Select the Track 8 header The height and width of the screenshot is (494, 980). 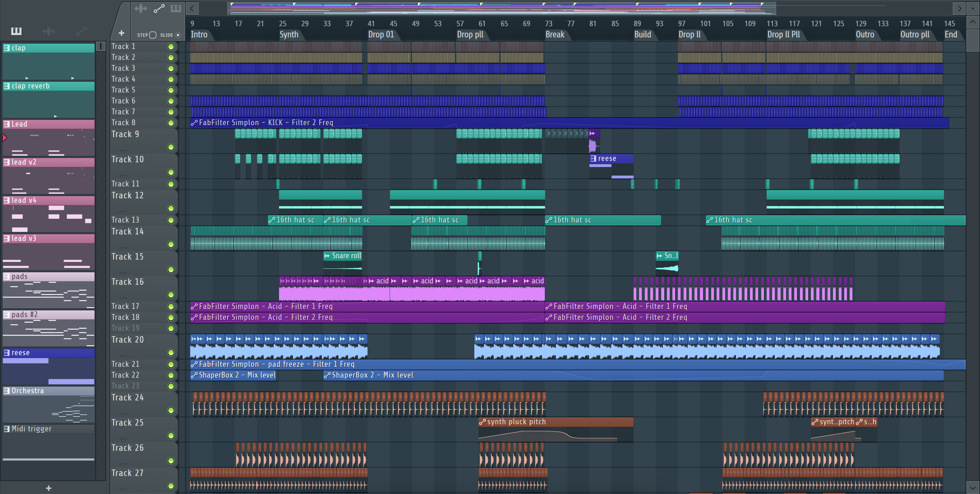coord(144,123)
